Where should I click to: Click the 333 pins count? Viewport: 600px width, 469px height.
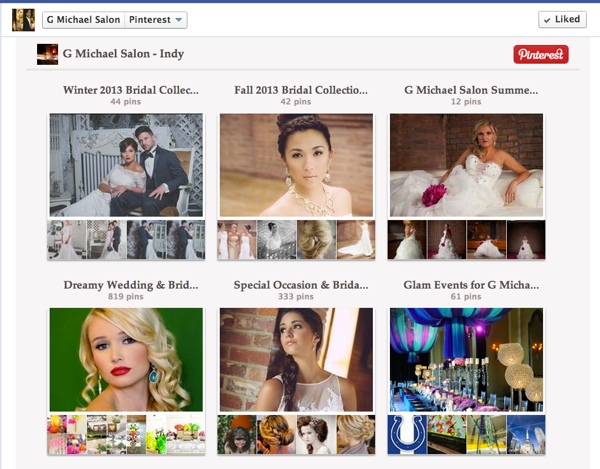[x=296, y=297]
